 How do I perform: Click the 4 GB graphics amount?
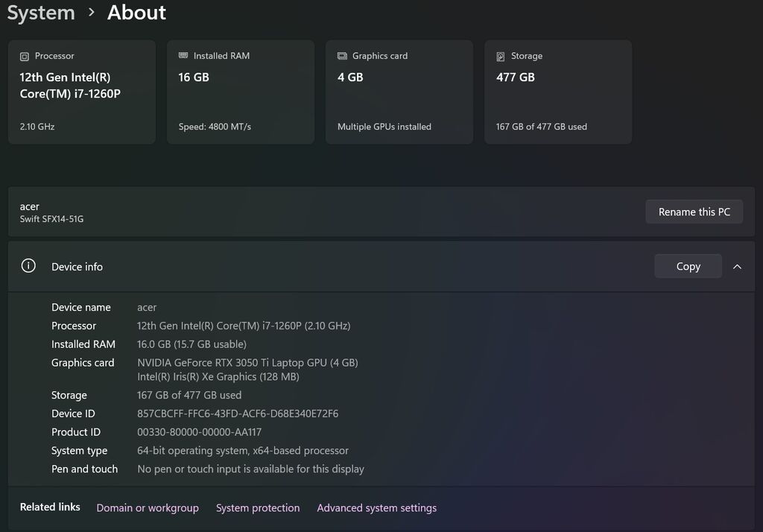pos(350,77)
